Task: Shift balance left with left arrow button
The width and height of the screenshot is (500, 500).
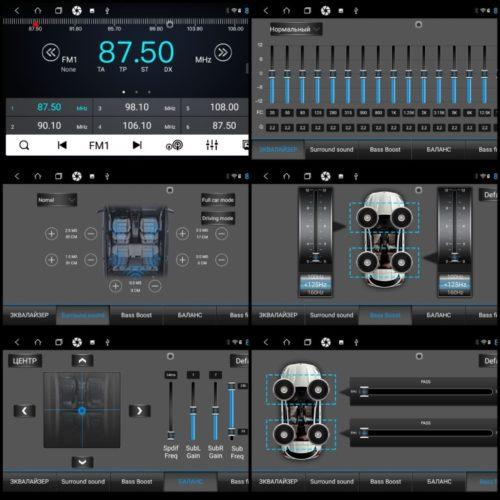Action: click(x=24, y=411)
